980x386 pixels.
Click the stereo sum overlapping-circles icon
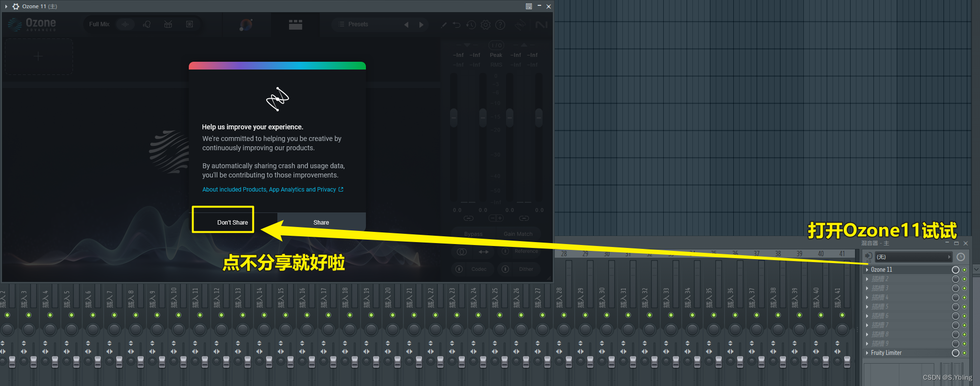pyautogui.click(x=462, y=251)
